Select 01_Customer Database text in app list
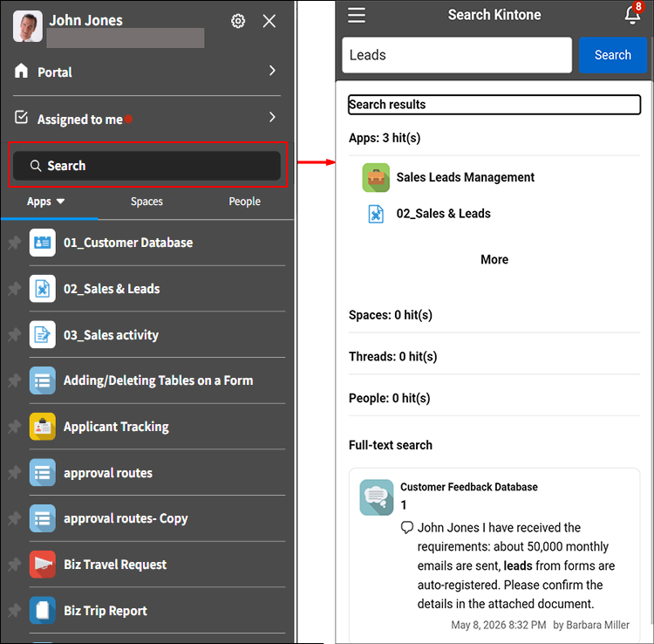This screenshot has width=654, height=644. point(128,243)
